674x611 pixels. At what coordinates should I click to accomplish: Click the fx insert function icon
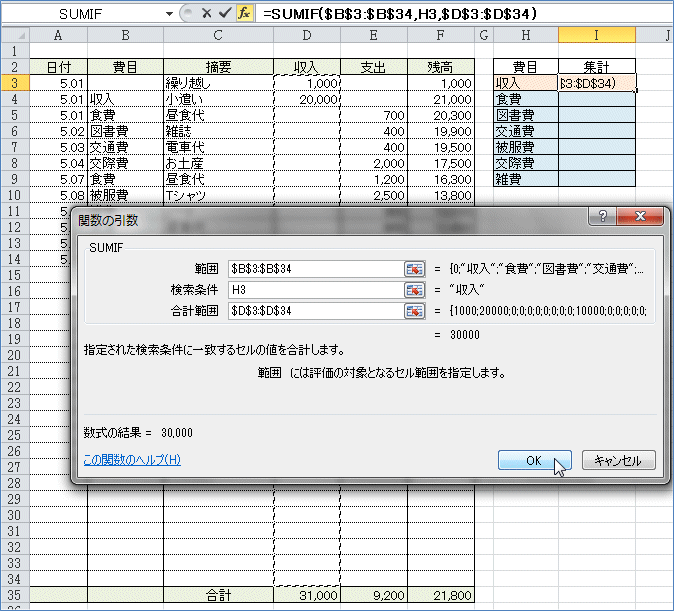244,15
